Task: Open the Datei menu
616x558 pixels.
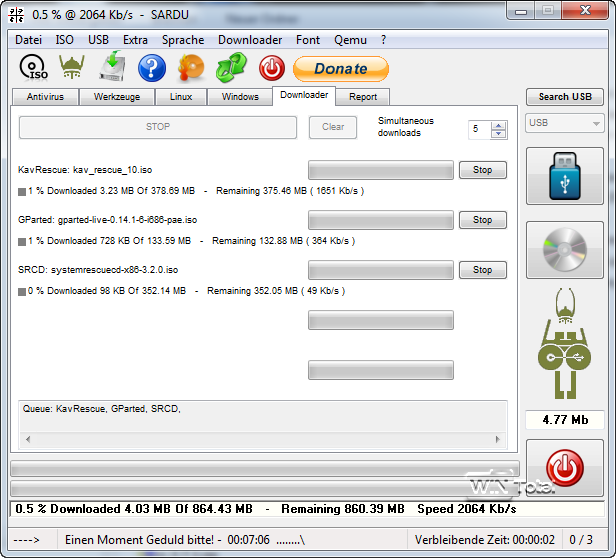Action: coord(28,40)
